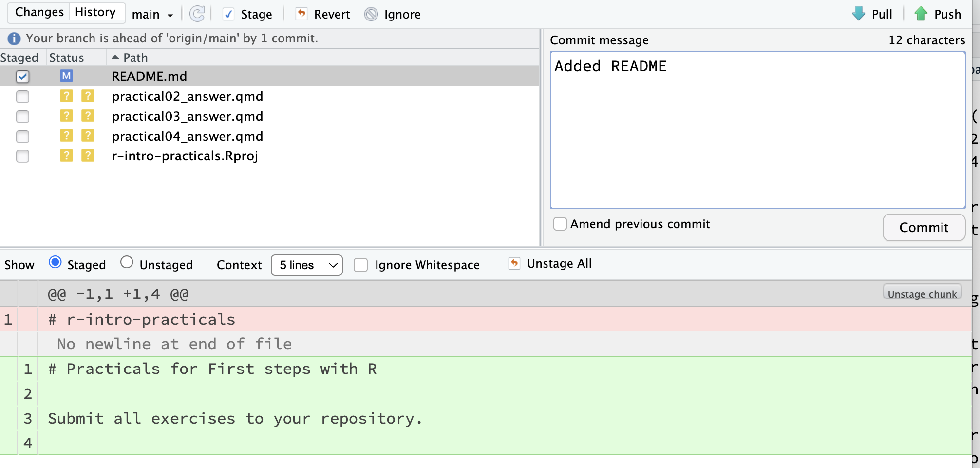Click the Unstage chunk button

tap(922, 293)
